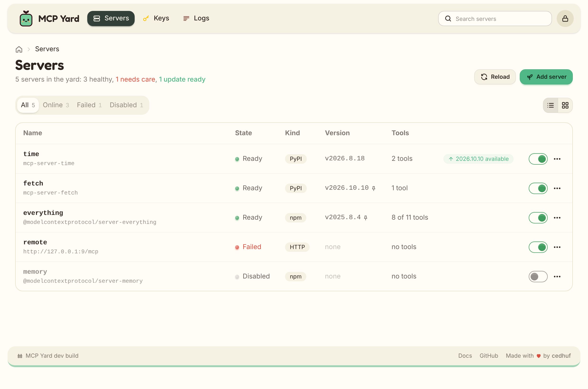Switch to list view layout

pyautogui.click(x=551, y=105)
